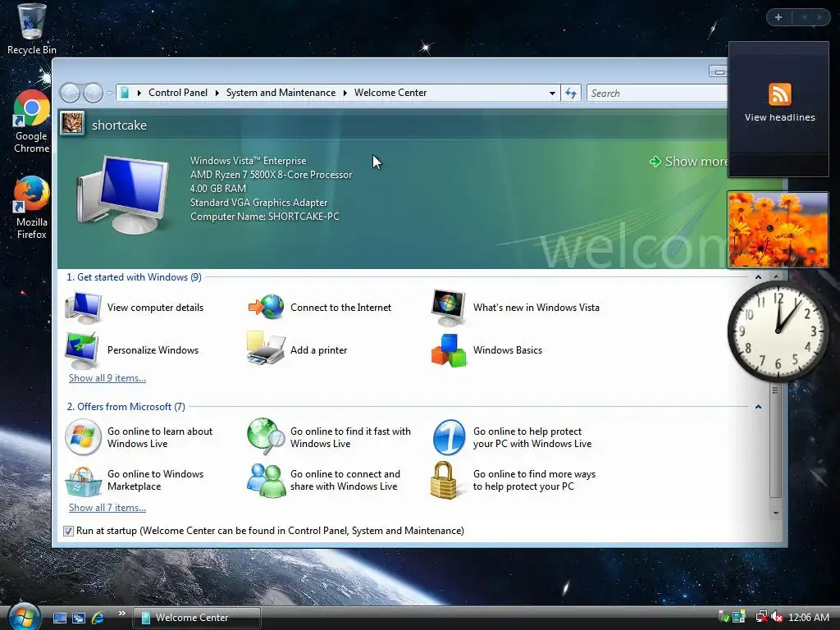This screenshot has width=840, height=630.
Task: Open What's new in Windows Vista
Action: 515,308
